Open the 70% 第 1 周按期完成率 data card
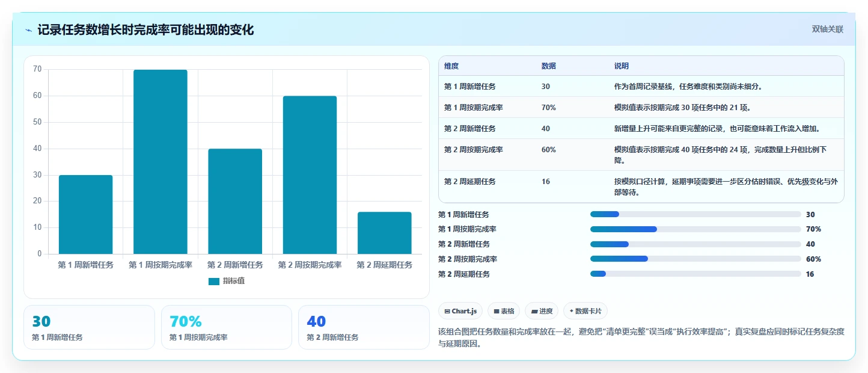 (227, 327)
